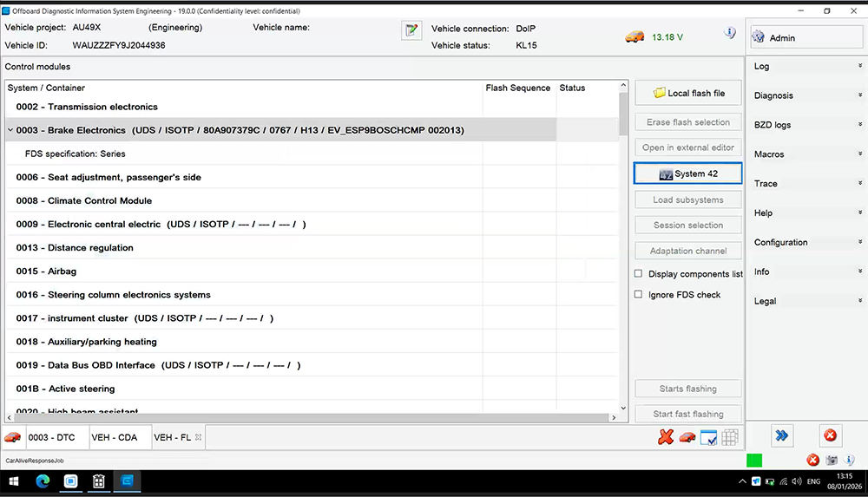Click the calendar checkmark icon in bottom toolbar

point(708,437)
